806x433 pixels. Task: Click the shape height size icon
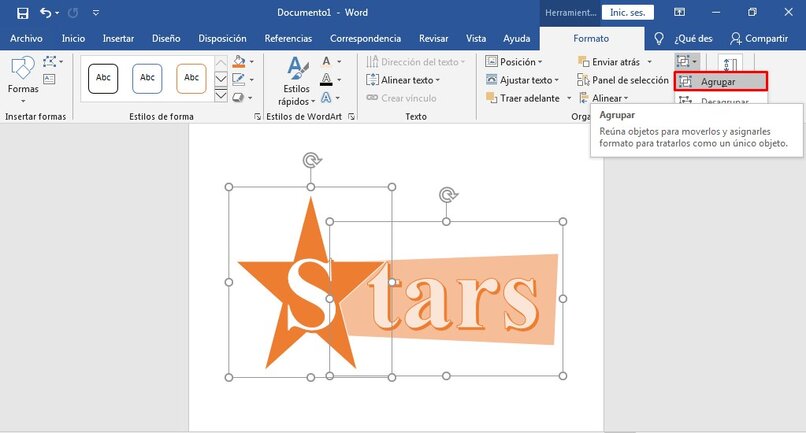point(730,64)
